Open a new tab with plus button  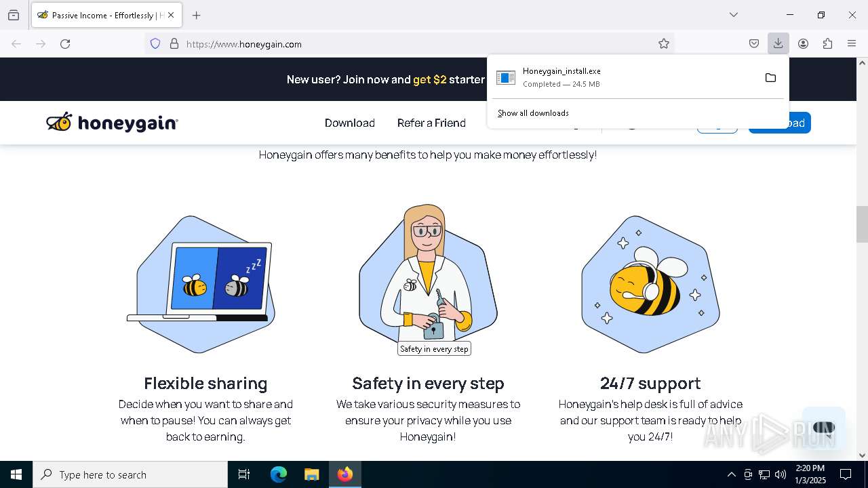coord(197,15)
